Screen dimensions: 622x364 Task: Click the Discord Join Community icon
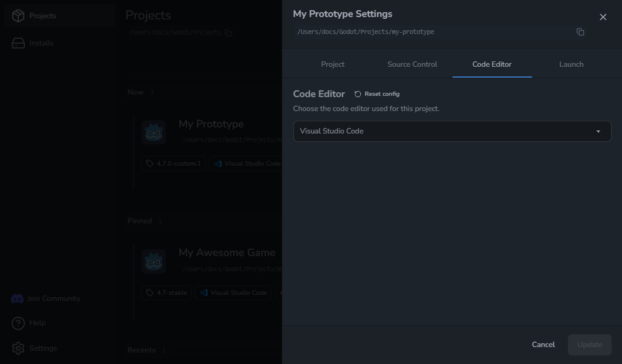[x=17, y=298]
